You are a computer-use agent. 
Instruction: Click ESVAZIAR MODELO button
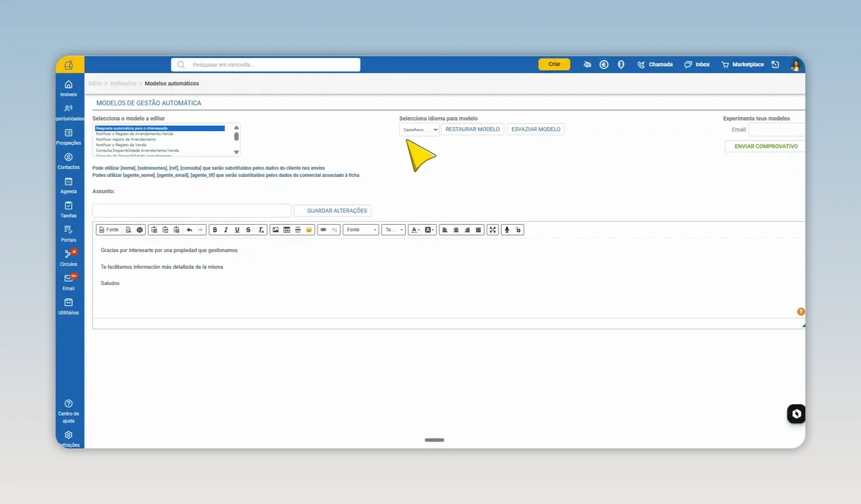click(536, 129)
